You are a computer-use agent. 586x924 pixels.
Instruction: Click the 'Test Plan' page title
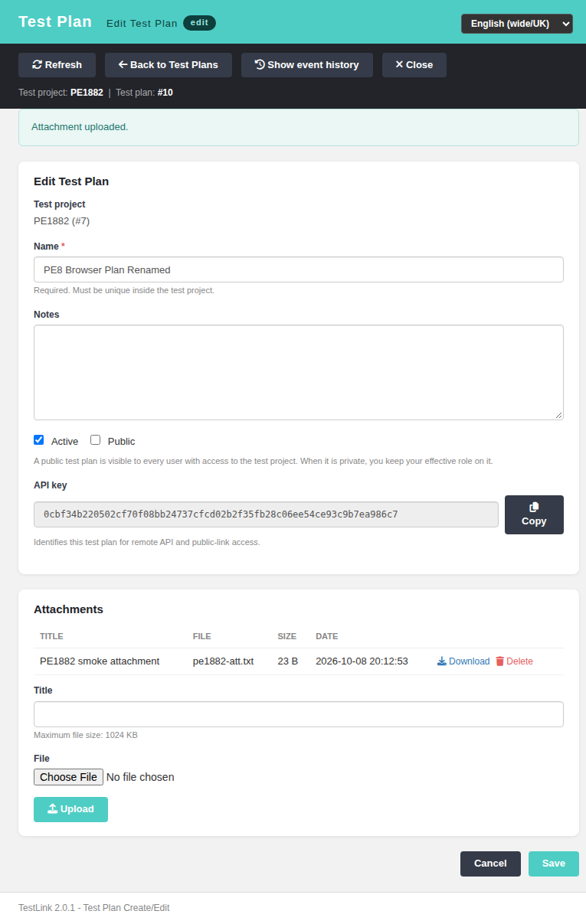pyautogui.click(x=55, y=21)
